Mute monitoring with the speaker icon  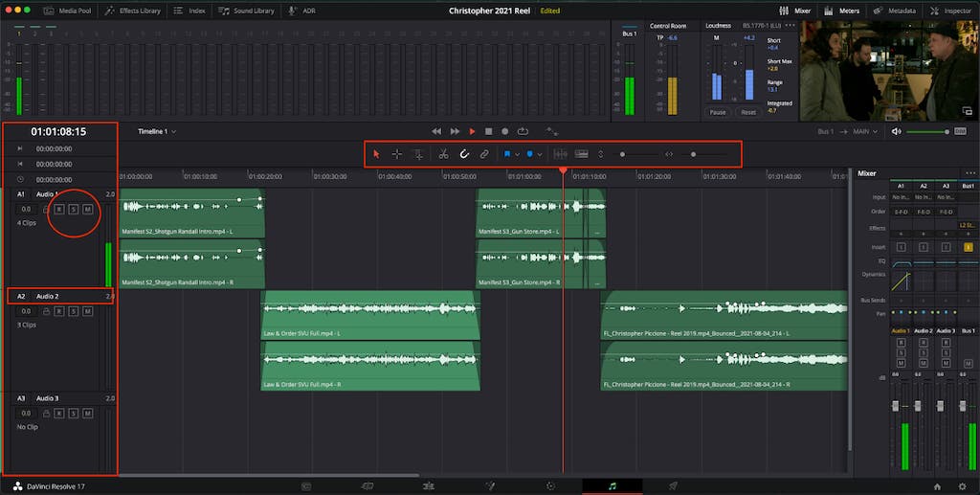(x=896, y=131)
